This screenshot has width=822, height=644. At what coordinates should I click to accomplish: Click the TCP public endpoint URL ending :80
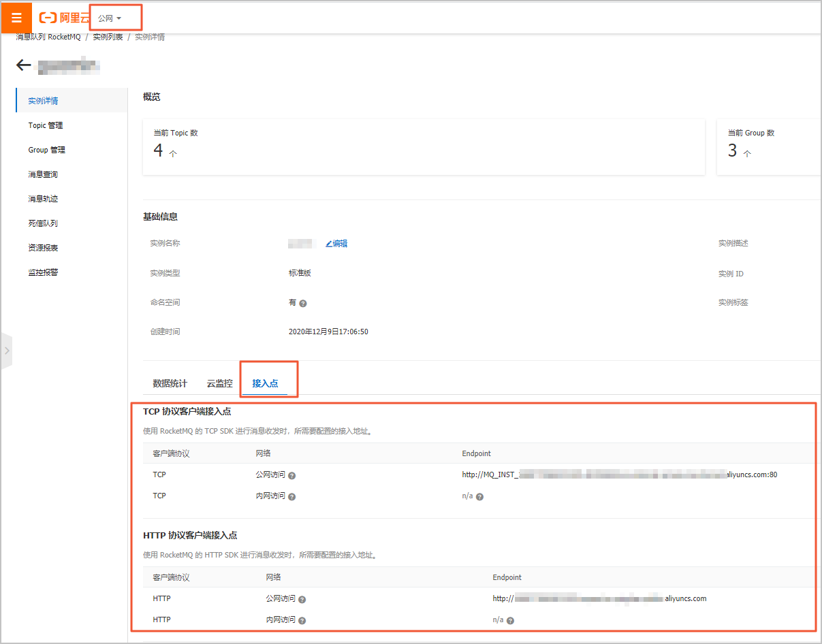point(619,474)
